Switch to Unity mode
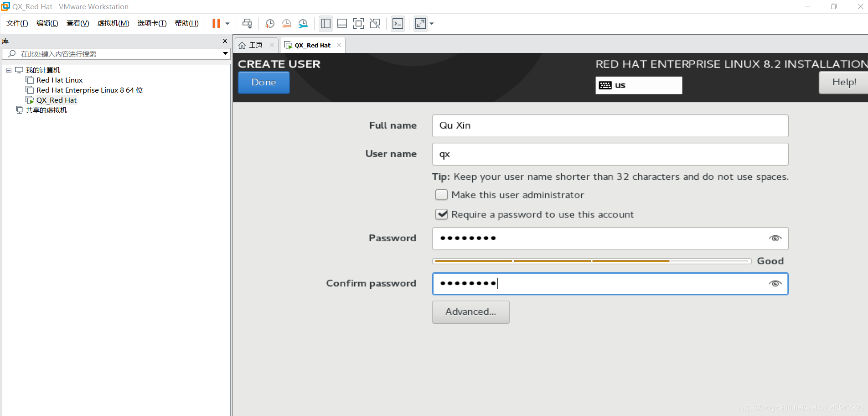 point(375,24)
